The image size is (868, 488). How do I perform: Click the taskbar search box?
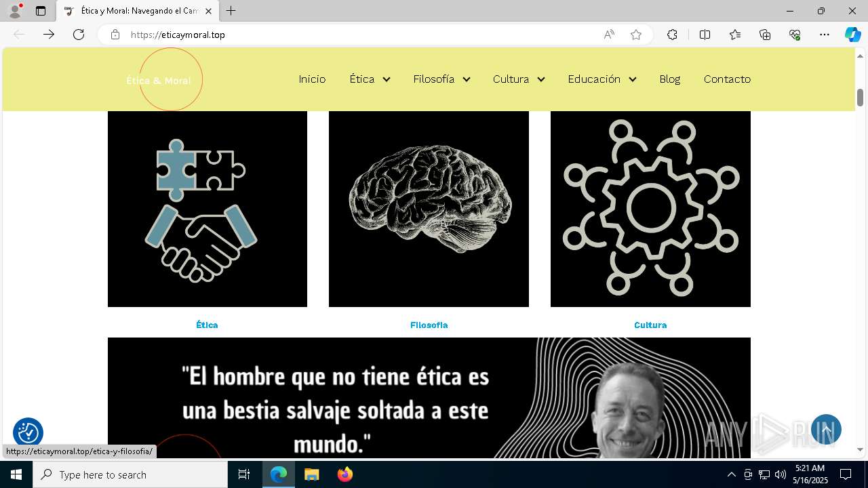coord(130,474)
